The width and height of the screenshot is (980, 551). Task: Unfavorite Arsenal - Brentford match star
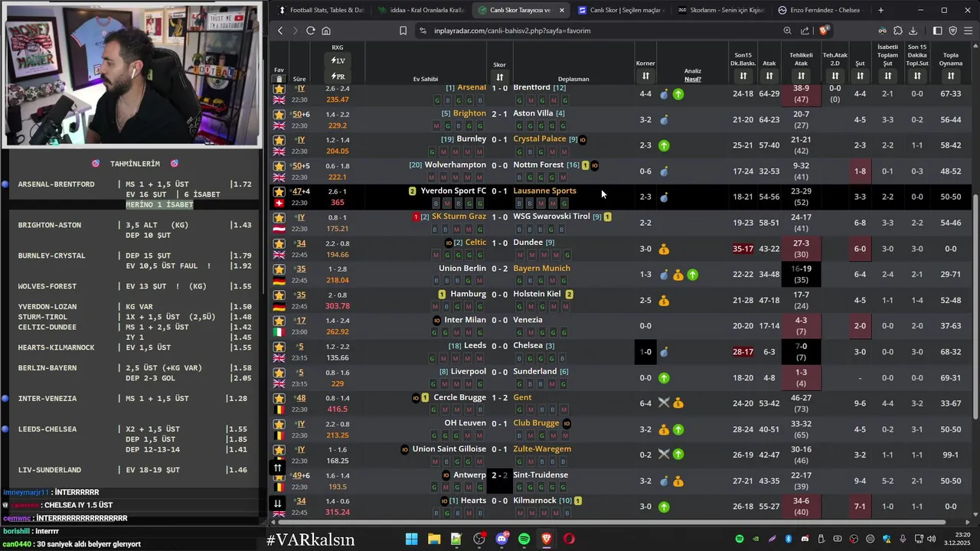click(279, 89)
